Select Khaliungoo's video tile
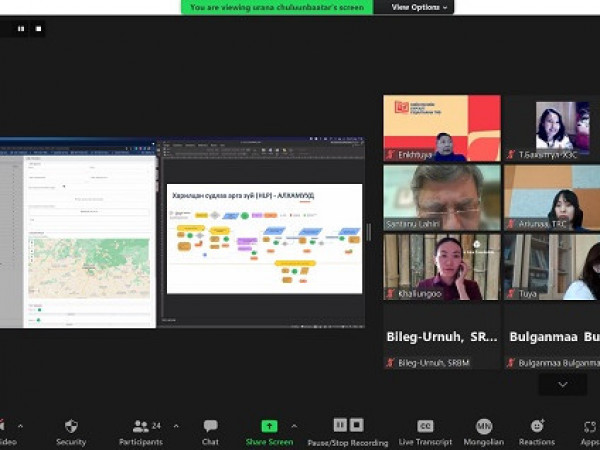The image size is (600, 450). coord(442,266)
